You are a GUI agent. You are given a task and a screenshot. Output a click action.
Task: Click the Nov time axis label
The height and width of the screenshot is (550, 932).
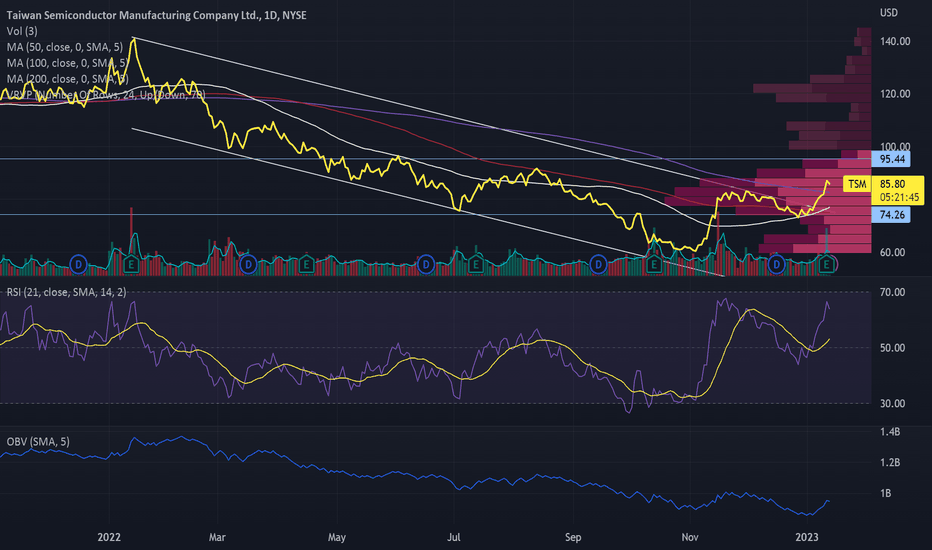coord(689,538)
